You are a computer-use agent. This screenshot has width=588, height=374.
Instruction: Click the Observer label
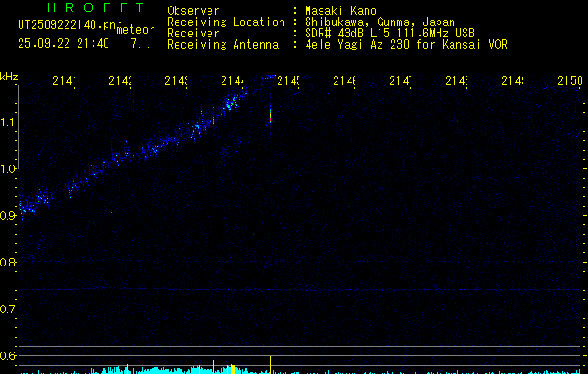194,11
